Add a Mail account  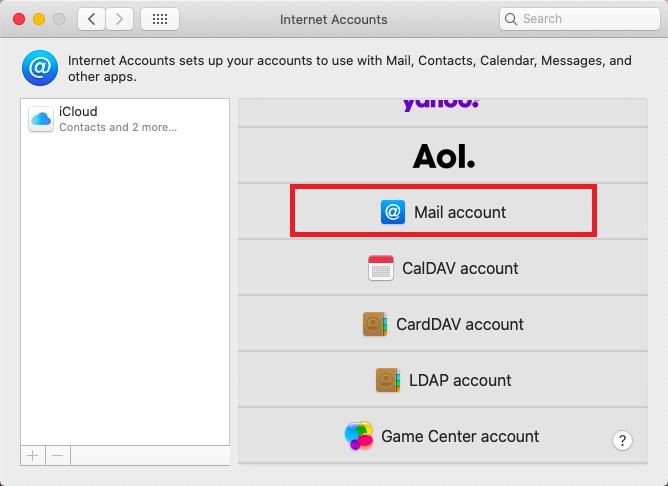(x=443, y=211)
